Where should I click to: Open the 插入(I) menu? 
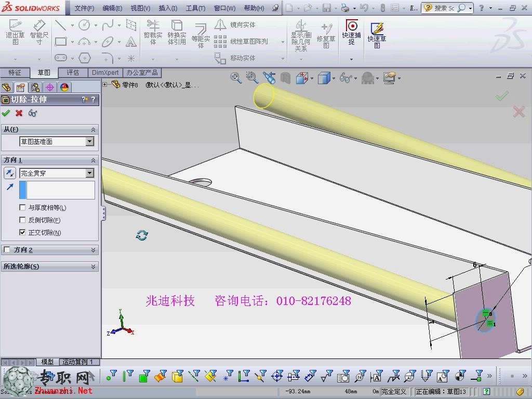point(168,8)
